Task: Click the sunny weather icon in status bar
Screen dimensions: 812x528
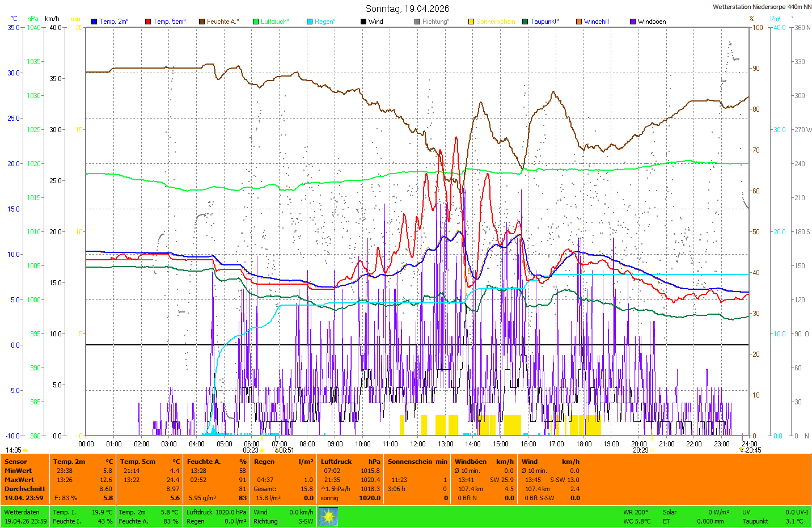Action: pos(328,517)
